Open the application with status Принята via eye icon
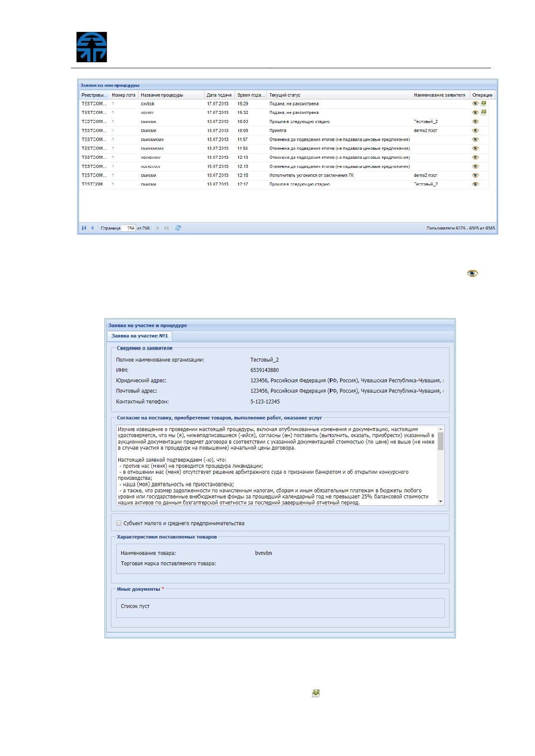The width and height of the screenshot is (535, 756). click(475, 130)
